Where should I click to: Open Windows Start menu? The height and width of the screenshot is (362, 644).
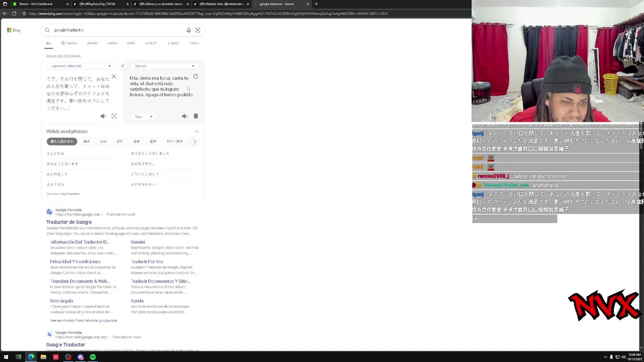coord(5,357)
